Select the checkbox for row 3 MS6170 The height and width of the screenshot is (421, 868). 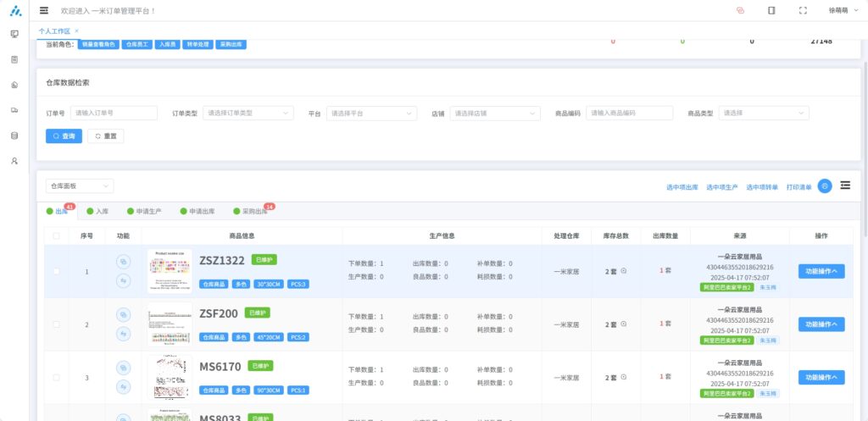[x=57, y=377]
